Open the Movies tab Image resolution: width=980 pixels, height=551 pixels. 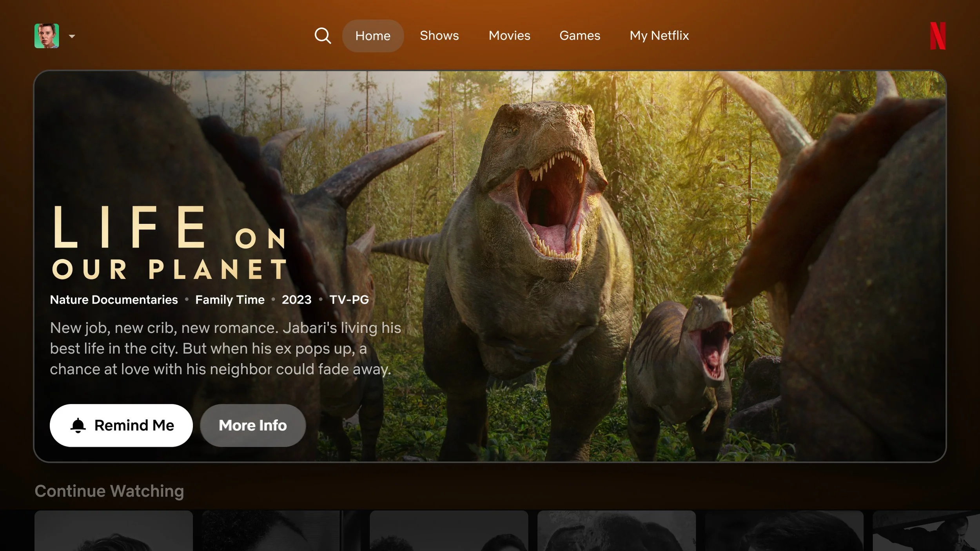coord(509,36)
